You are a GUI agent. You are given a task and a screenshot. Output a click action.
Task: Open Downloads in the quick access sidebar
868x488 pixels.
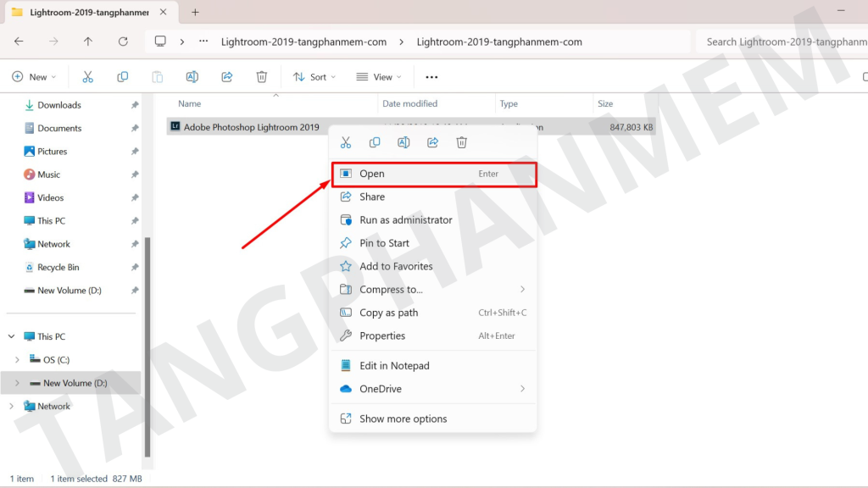coord(59,105)
